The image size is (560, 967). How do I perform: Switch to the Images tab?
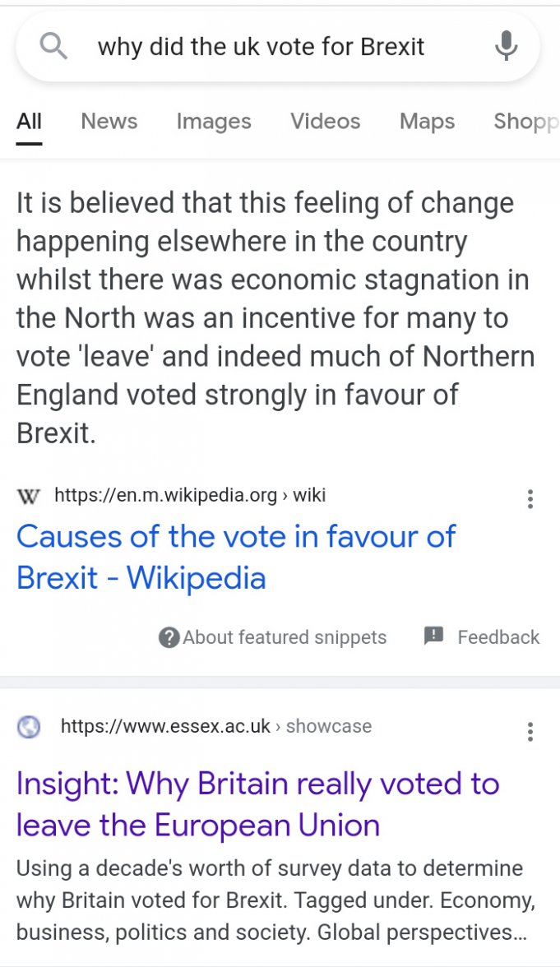213,121
